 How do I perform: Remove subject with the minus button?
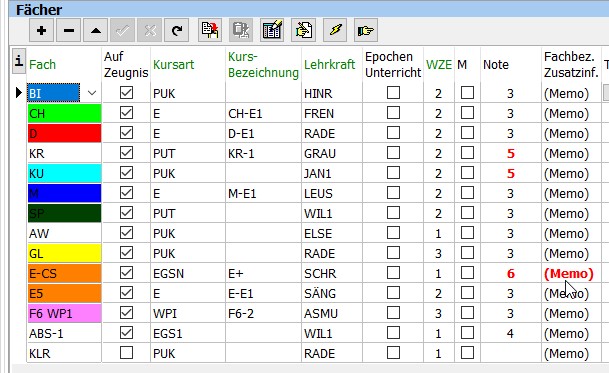pos(69,30)
